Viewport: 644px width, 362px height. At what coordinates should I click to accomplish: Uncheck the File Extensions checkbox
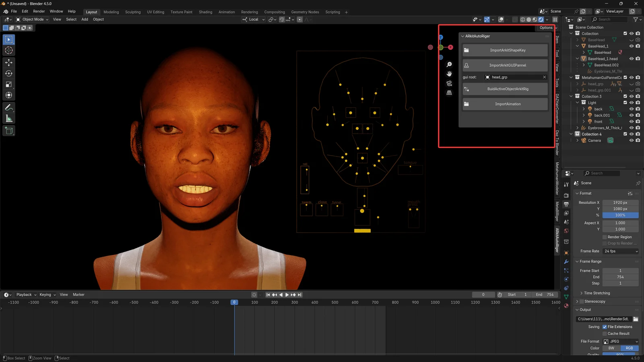(x=605, y=327)
